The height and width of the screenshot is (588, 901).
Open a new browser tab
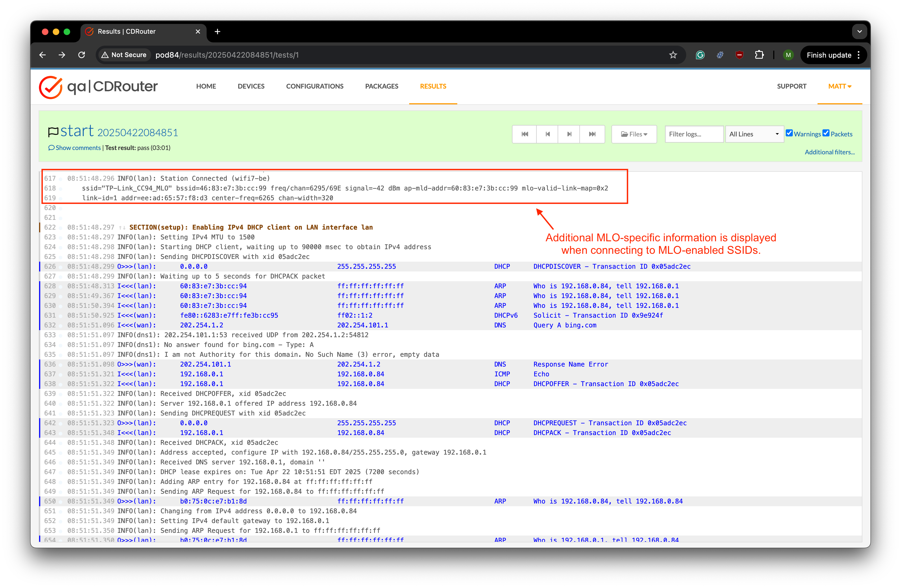[x=217, y=32]
